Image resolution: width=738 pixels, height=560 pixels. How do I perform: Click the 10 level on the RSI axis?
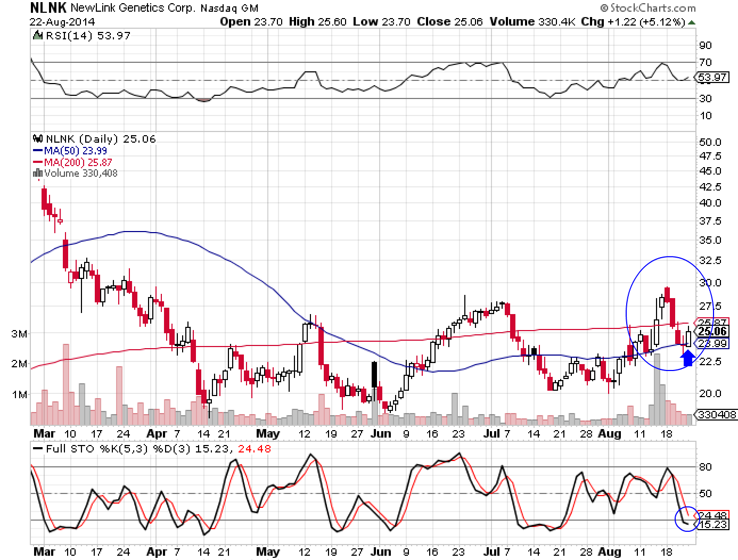tap(705, 116)
